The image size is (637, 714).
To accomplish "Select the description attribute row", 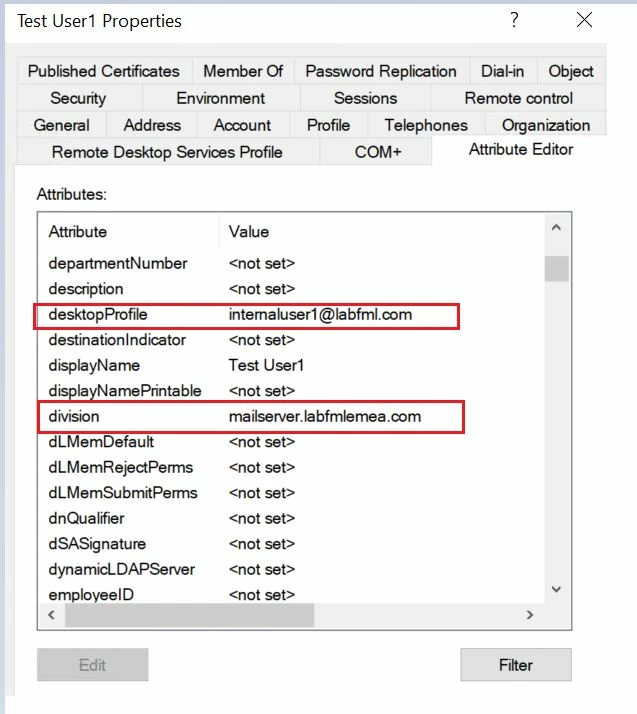I will coord(291,289).
